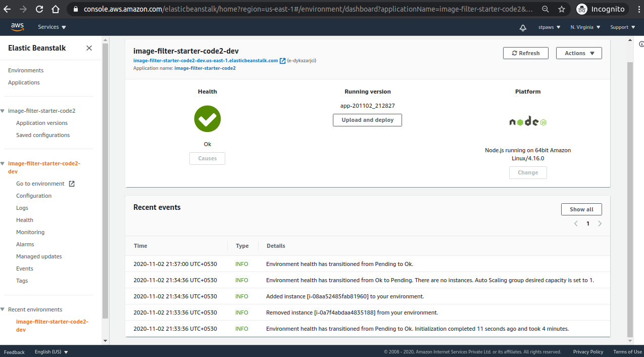Open Applications in the sidebar
This screenshot has width=644, height=357.
pyautogui.click(x=24, y=82)
